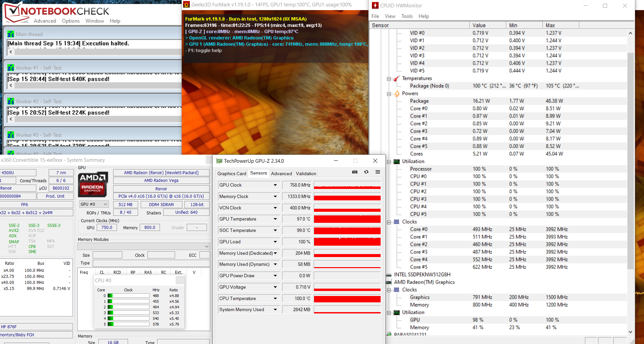
Task: Open the Help menu in HWMonitor
Action: click(424, 16)
